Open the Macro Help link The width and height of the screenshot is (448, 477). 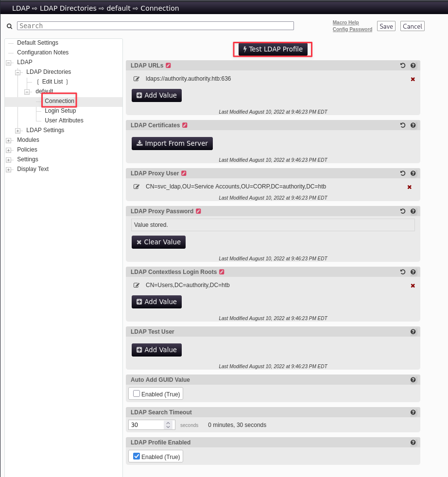click(x=345, y=22)
